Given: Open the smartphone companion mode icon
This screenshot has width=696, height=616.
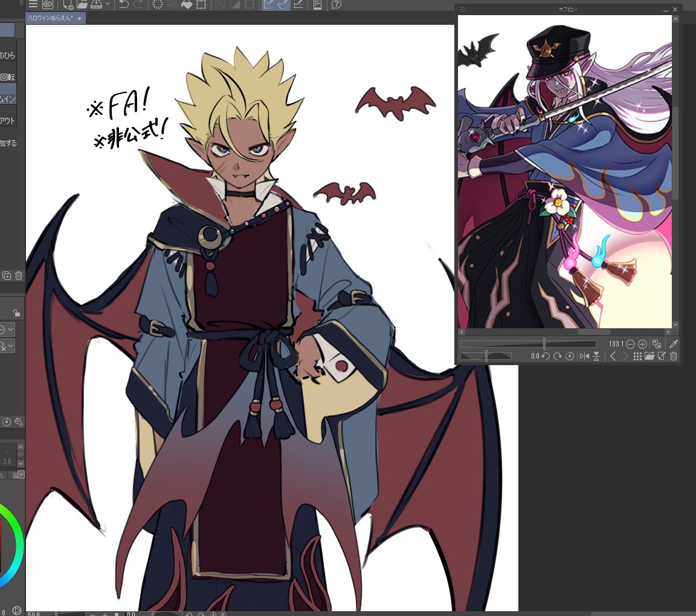Looking at the screenshot, I should [x=317, y=4].
